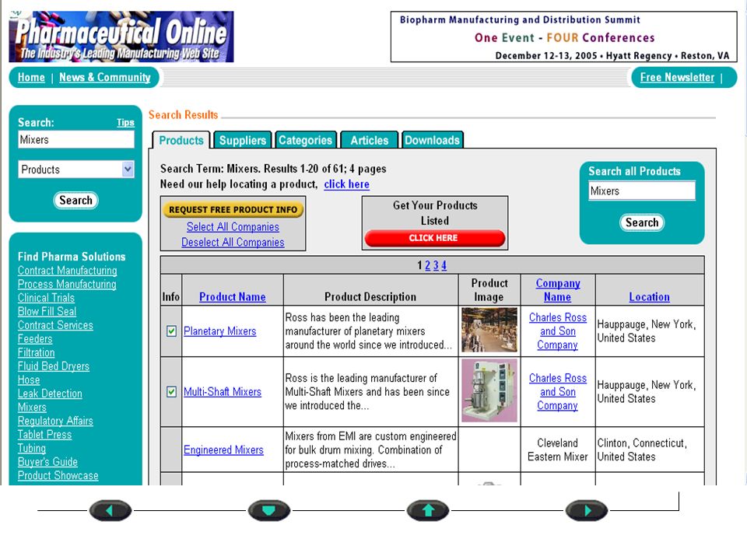The width and height of the screenshot is (747, 560).
Task: Click the up arrow navigation button
Action: [428, 510]
